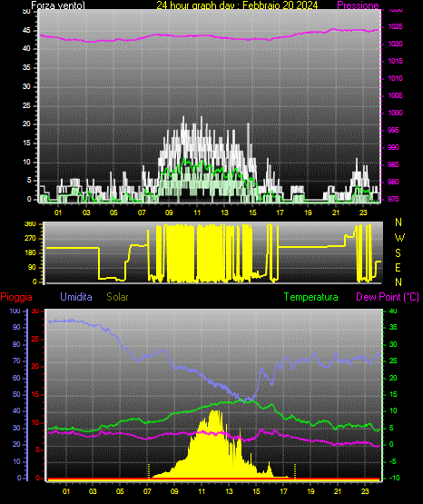Click the 35 value on wind speed axis
Image resolution: width=423 pixels, height=504 pixels.
26,68
